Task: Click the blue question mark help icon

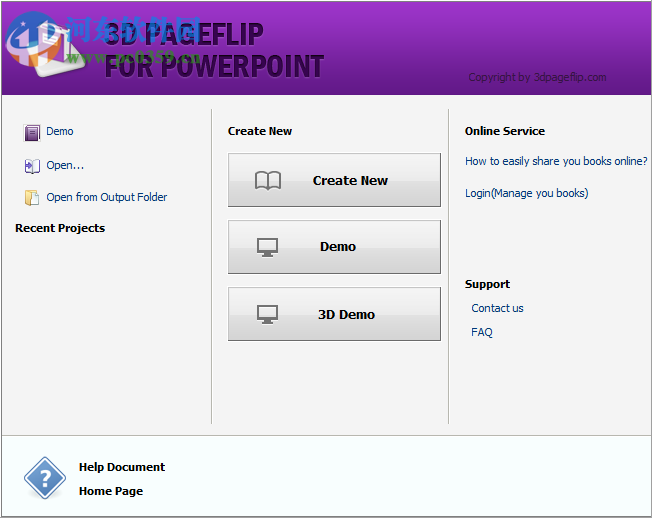Action: (x=44, y=478)
